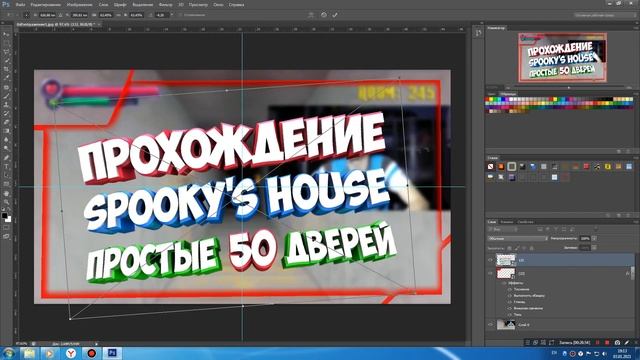Open the layer fill slider dropdown
Screen dimensions: 640x360
point(594,248)
